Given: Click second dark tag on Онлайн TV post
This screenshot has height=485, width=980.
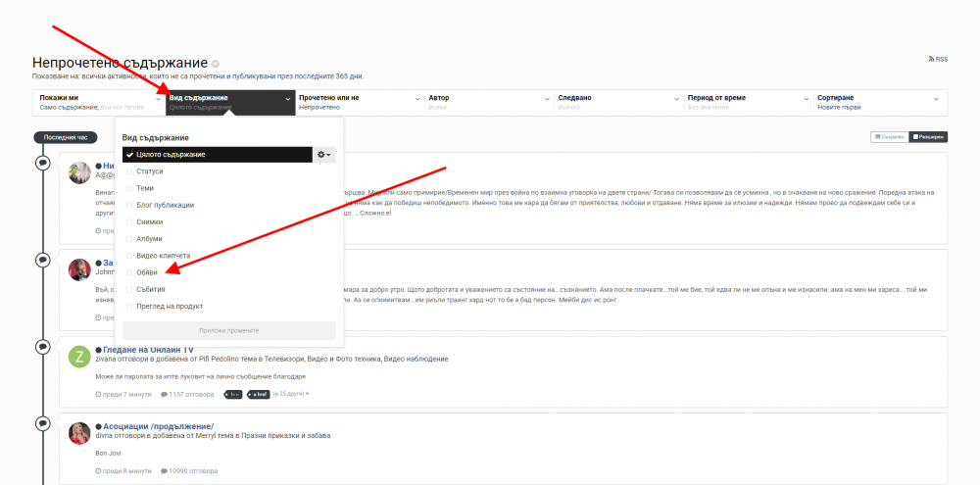Looking at the screenshot, I should coord(259,395).
